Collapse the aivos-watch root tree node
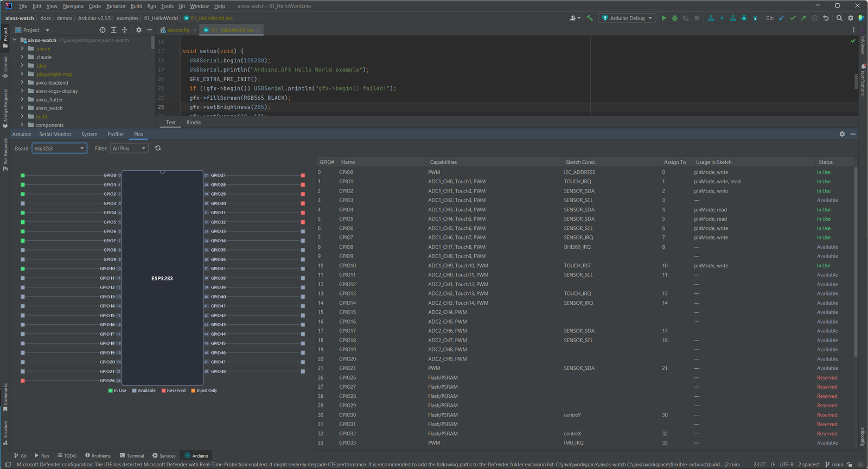Screen dimensions: 868x469 (15, 40)
